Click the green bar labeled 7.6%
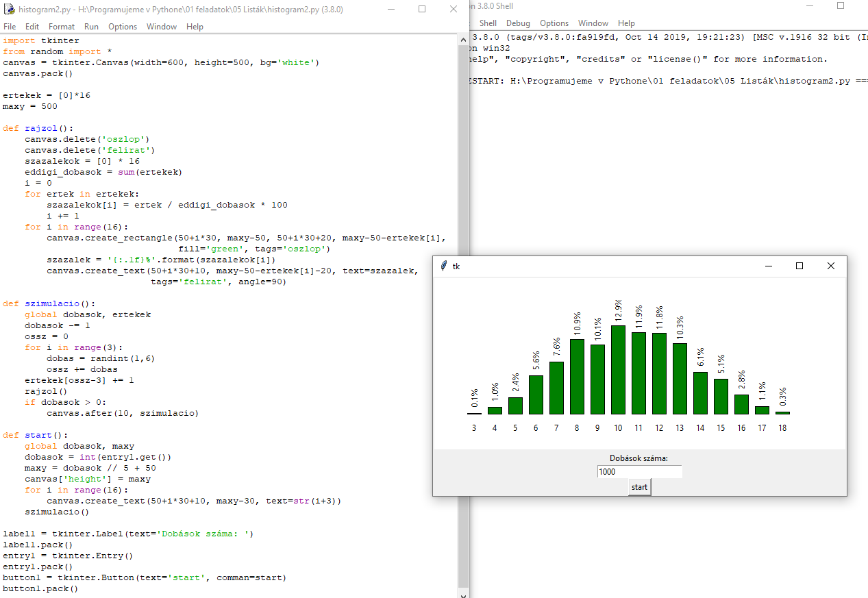This screenshot has width=868, height=598. (556, 388)
